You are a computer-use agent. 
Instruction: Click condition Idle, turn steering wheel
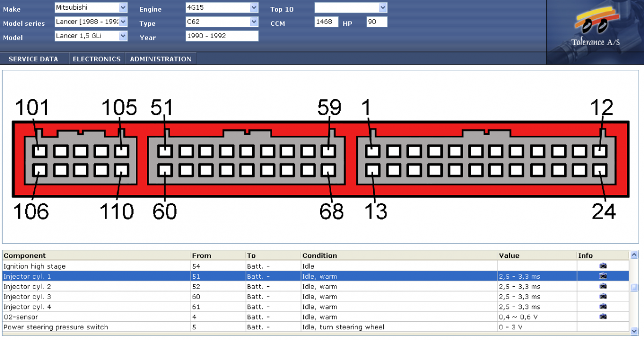click(343, 327)
